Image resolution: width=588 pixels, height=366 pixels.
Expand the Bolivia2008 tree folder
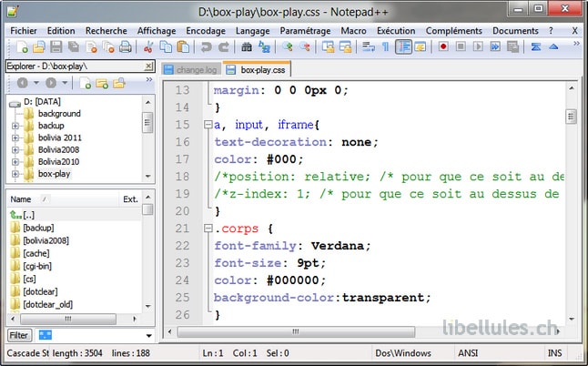click(15, 150)
